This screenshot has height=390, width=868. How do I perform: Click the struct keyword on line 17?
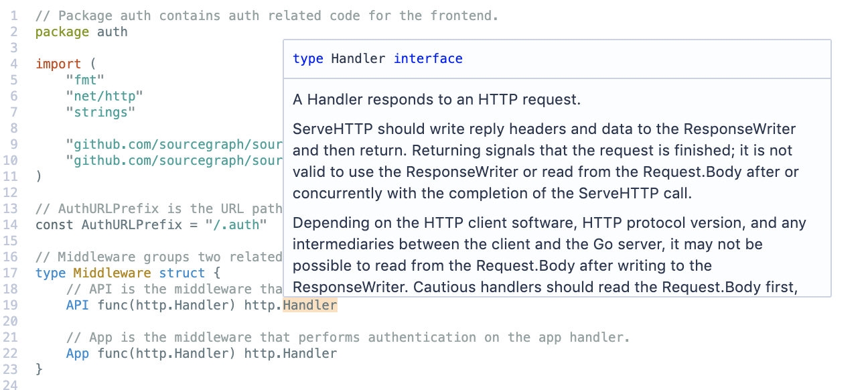point(182,273)
